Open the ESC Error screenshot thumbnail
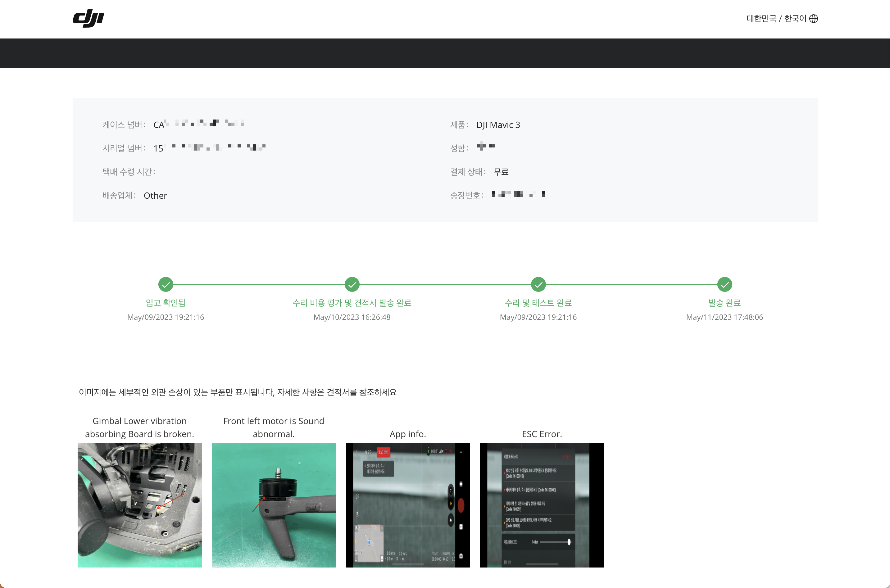 [542, 505]
